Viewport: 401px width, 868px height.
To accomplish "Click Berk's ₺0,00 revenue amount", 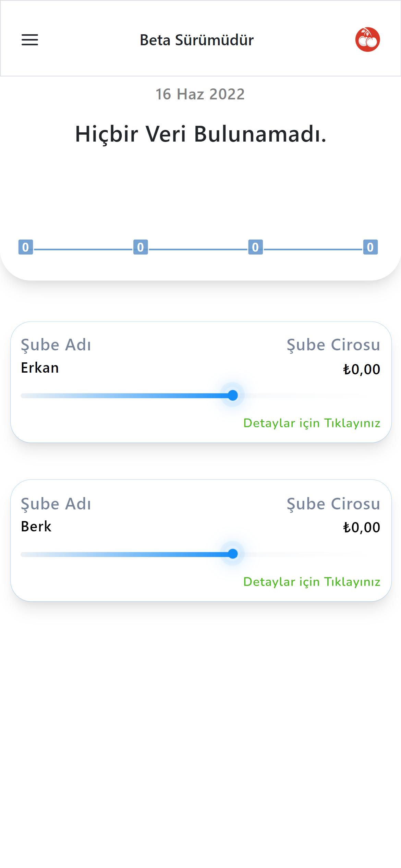I will tap(362, 528).
